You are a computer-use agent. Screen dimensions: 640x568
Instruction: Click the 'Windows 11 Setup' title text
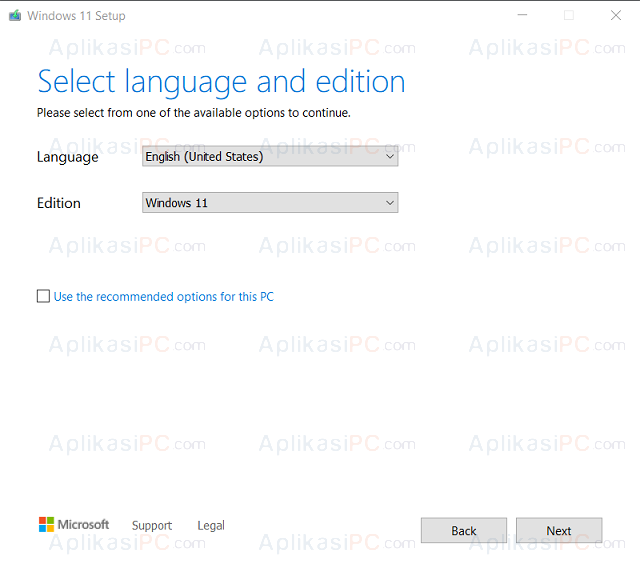[x=76, y=16]
